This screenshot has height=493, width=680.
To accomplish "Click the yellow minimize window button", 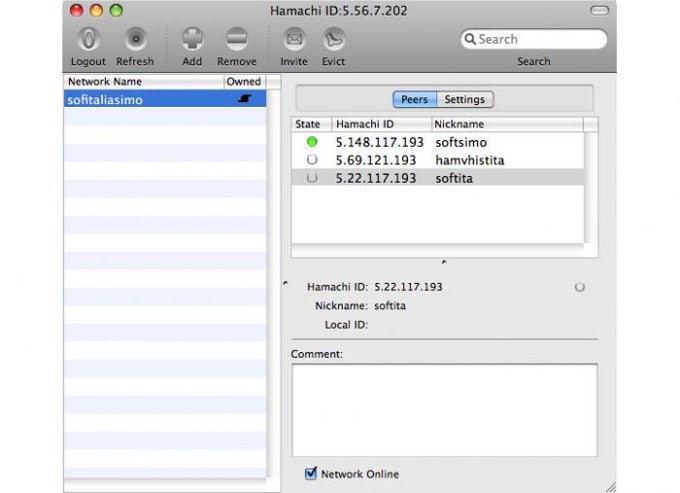I will tap(96, 10).
